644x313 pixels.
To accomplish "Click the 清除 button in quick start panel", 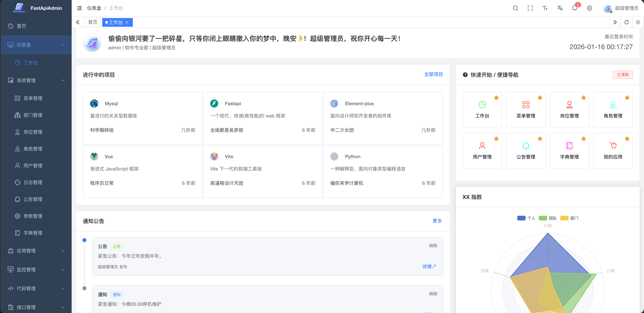I will (622, 75).
